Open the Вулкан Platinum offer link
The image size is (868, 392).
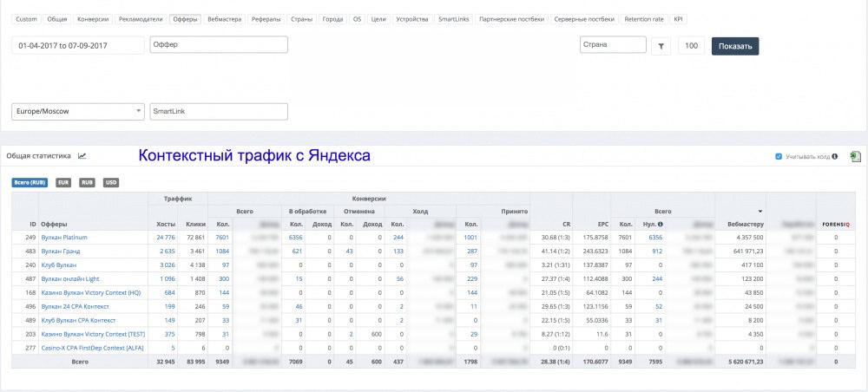pyautogui.click(x=64, y=237)
